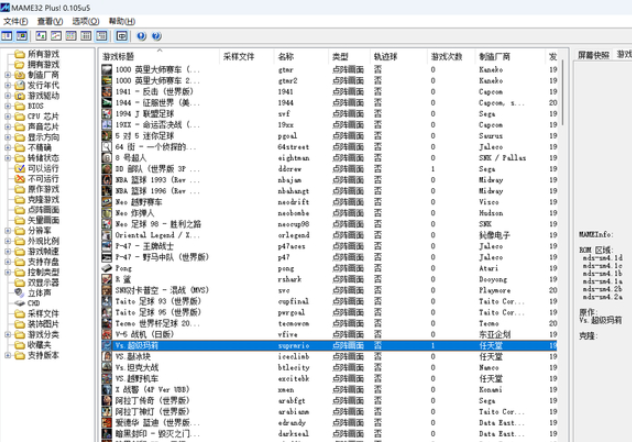
Task: Click the icon for VS. 敲冰块
Action: point(107,357)
